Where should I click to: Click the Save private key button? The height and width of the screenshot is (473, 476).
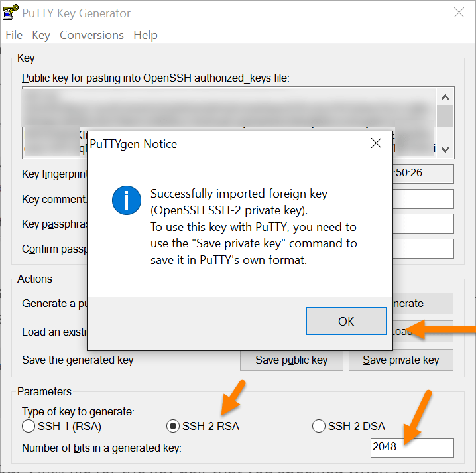click(x=400, y=360)
